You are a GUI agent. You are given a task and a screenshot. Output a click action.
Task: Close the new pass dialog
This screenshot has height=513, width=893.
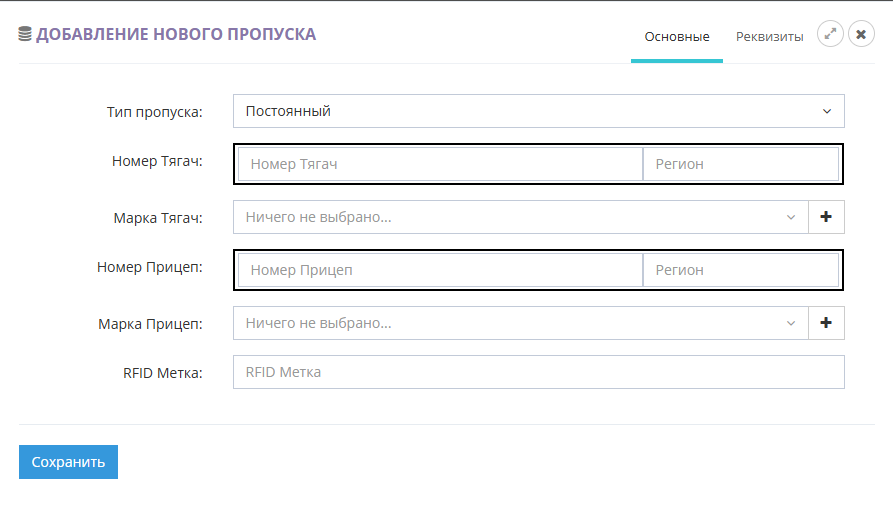(861, 34)
